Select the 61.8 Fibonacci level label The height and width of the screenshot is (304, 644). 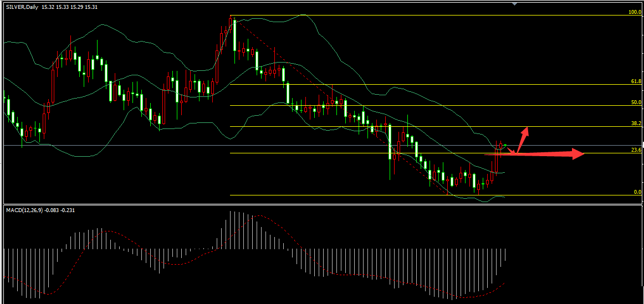(x=636, y=81)
